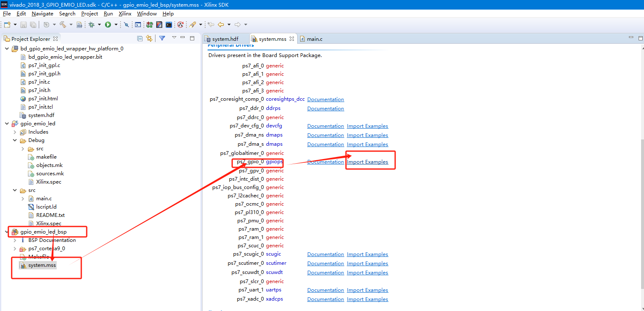The height and width of the screenshot is (311, 644).
Task: Expand the ps7_cortexa9_0 node
Action: tap(15, 249)
